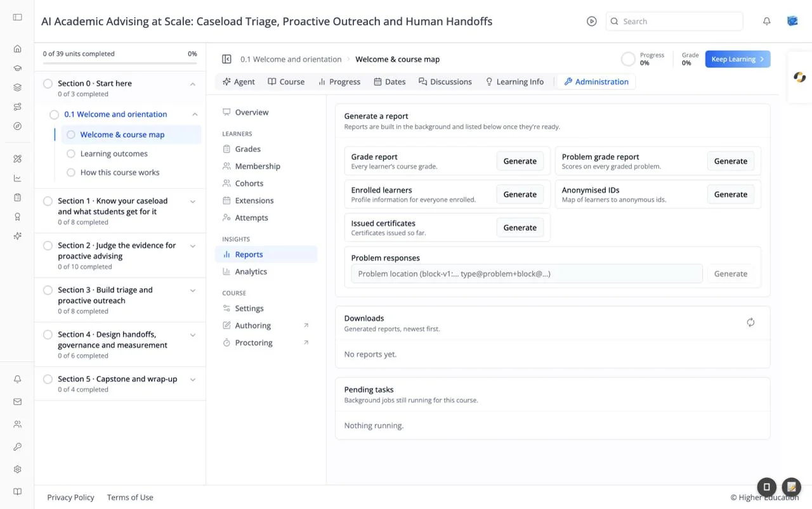Open the line chart icon in the left rail
This screenshot has height=509, width=812.
point(17,178)
